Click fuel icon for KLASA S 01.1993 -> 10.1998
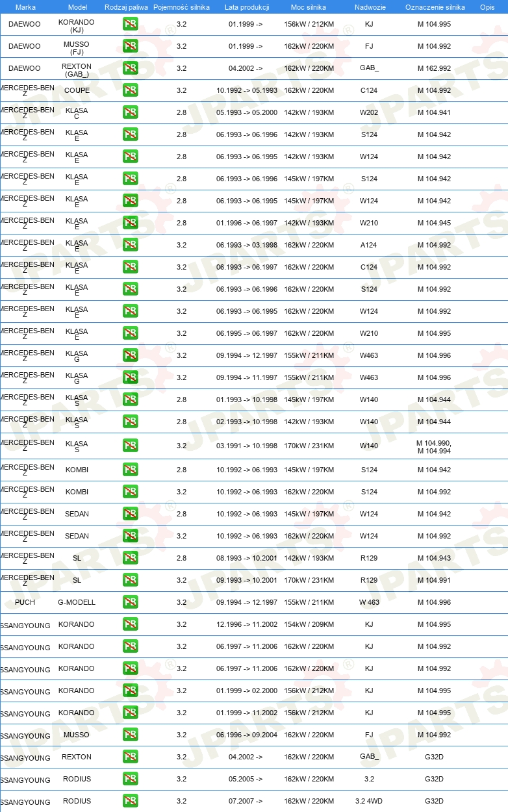 tap(130, 400)
